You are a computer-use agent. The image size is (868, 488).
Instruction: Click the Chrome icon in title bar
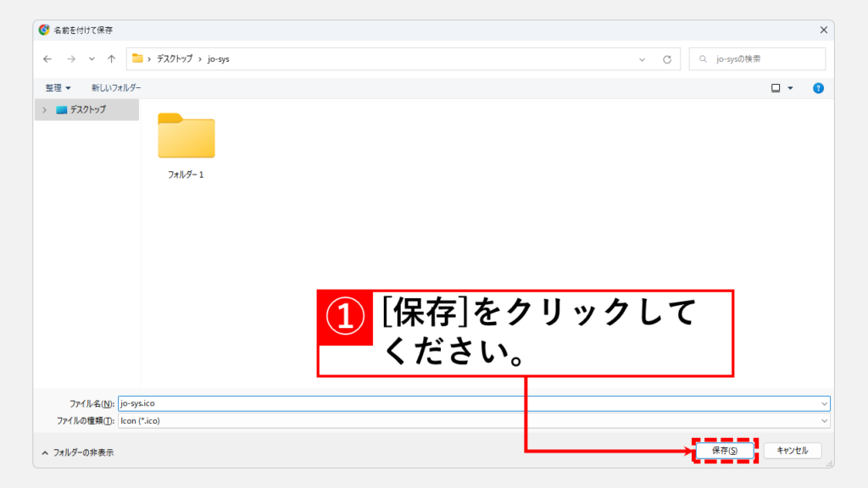point(44,30)
